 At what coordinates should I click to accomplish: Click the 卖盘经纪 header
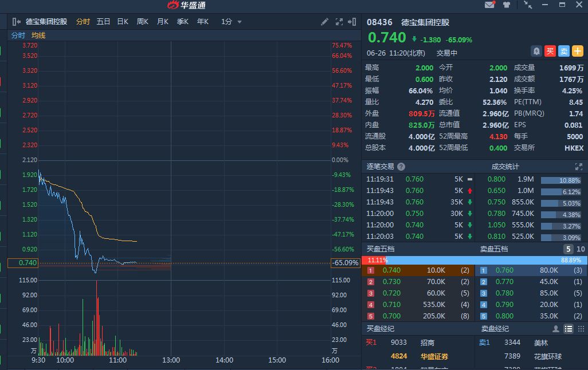pos(495,329)
